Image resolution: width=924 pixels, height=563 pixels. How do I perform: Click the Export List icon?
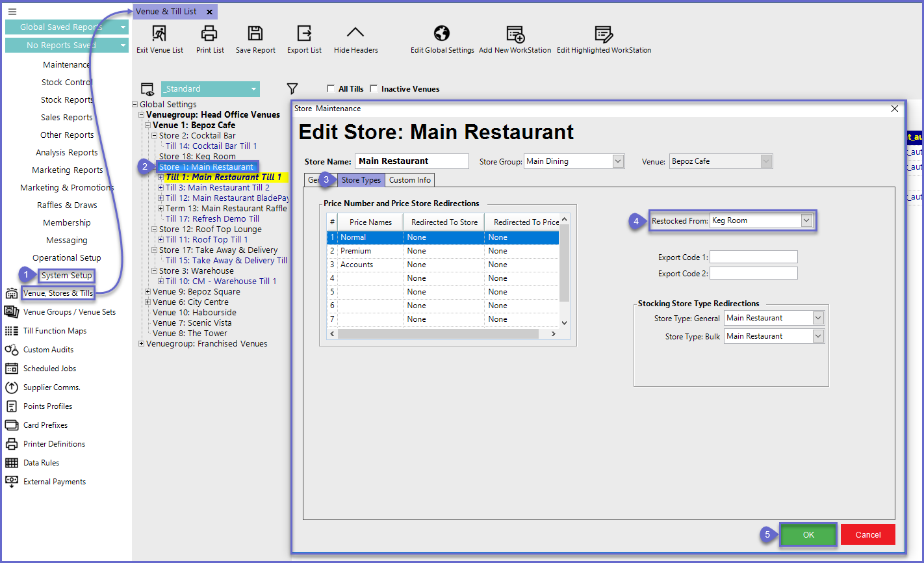304,34
